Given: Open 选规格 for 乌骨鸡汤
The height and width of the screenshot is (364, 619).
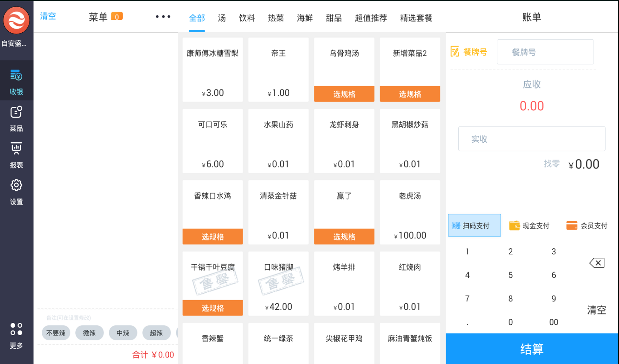Looking at the screenshot, I should point(344,94).
